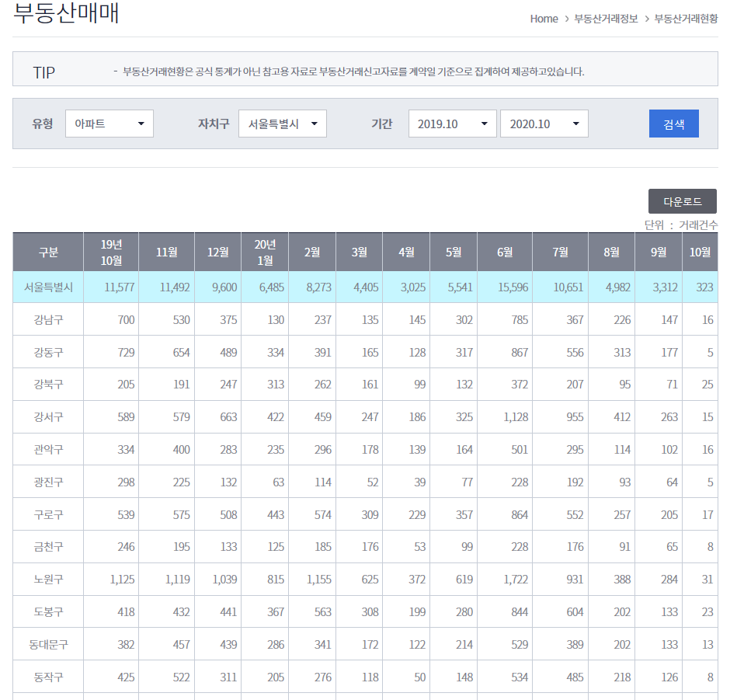Click the 강남구 row label
The height and width of the screenshot is (700, 737).
pyautogui.click(x=47, y=320)
